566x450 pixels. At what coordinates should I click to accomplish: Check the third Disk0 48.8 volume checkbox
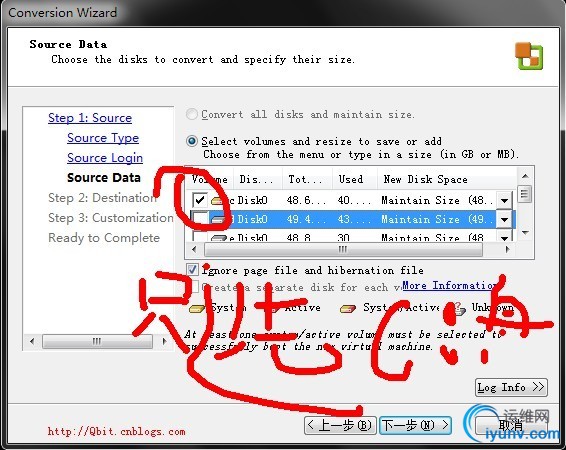200,236
